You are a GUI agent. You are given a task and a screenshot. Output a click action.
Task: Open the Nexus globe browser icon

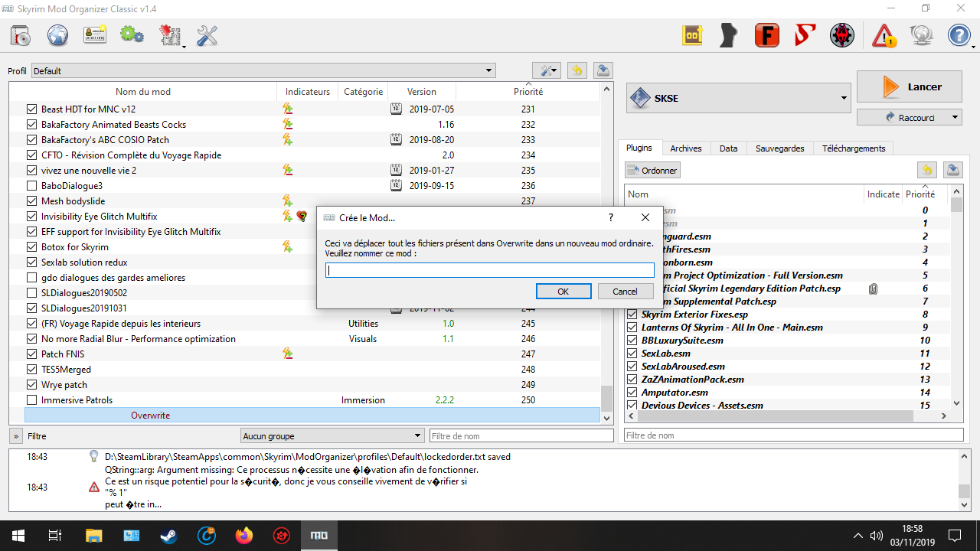[58, 35]
